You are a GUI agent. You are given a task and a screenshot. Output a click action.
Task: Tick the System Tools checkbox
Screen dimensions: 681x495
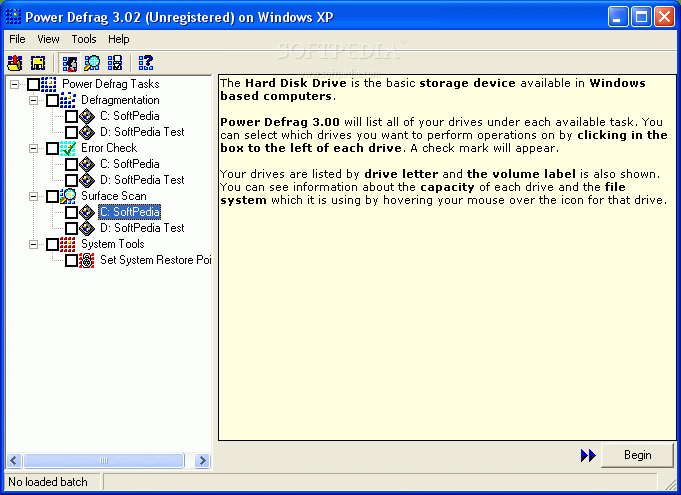pos(53,244)
